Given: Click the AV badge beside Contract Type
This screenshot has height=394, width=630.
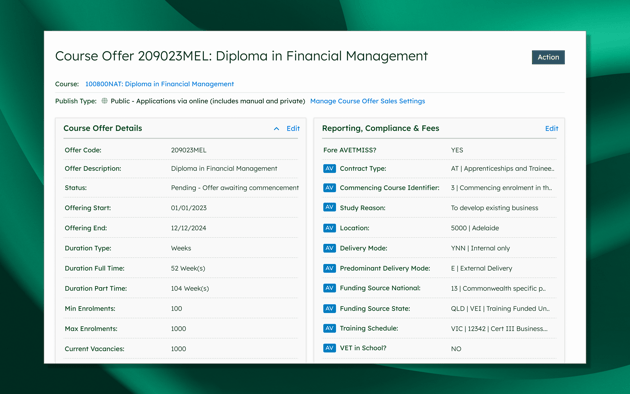Looking at the screenshot, I should click(x=329, y=168).
